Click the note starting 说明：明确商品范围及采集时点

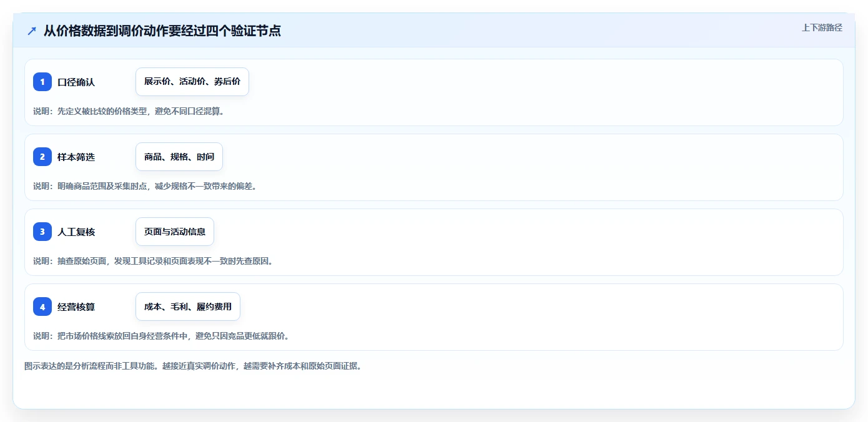point(145,186)
